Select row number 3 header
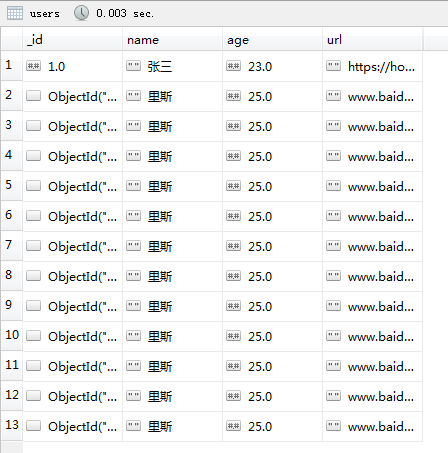Viewport: 448px width, 453px height. pyautogui.click(x=11, y=126)
